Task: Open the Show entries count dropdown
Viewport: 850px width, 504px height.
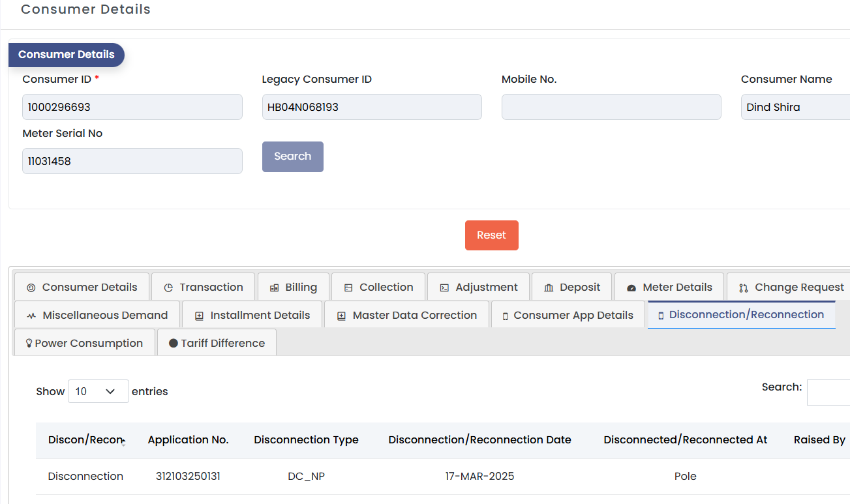Action: pyautogui.click(x=98, y=391)
